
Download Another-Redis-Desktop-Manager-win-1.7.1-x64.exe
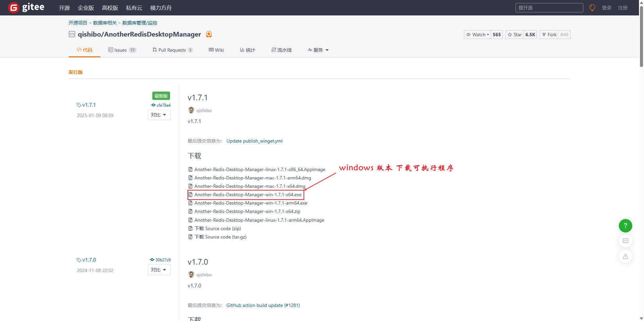248,195
